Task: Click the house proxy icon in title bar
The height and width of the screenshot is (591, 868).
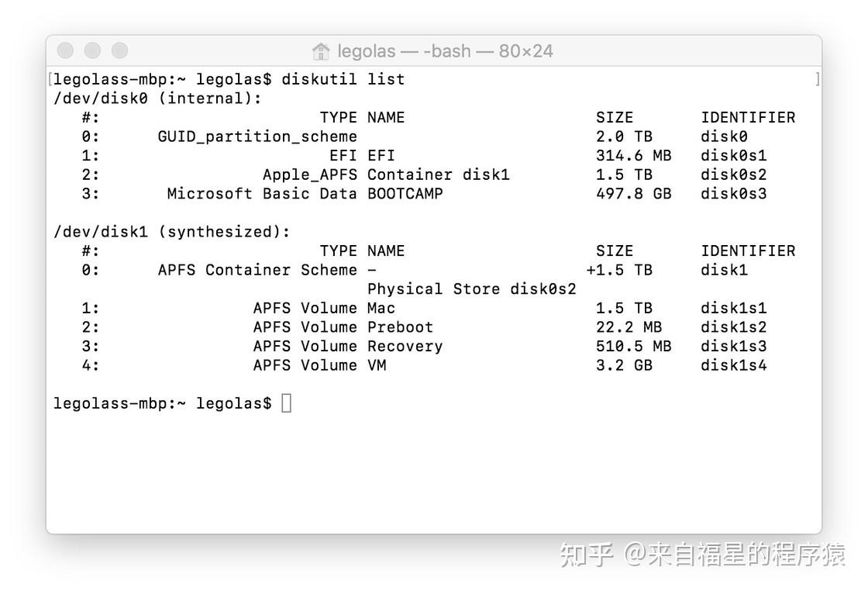Action: pyautogui.click(x=320, y=50)
